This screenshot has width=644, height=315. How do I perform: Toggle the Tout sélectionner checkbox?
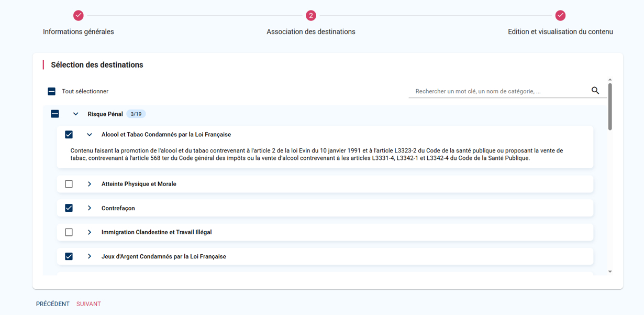tap(52, 91)
